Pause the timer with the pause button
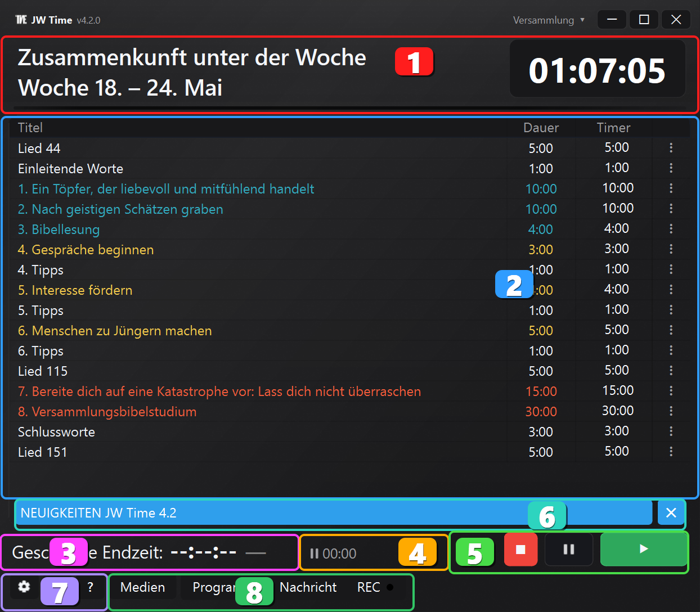The width and height of the screenshot is (700, 612). [x=569, y=550]
